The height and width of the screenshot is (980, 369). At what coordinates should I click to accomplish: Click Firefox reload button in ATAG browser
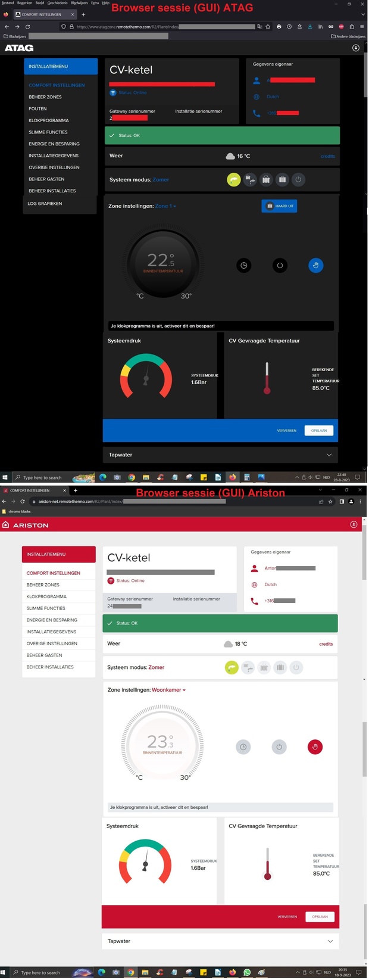point(27,27)
